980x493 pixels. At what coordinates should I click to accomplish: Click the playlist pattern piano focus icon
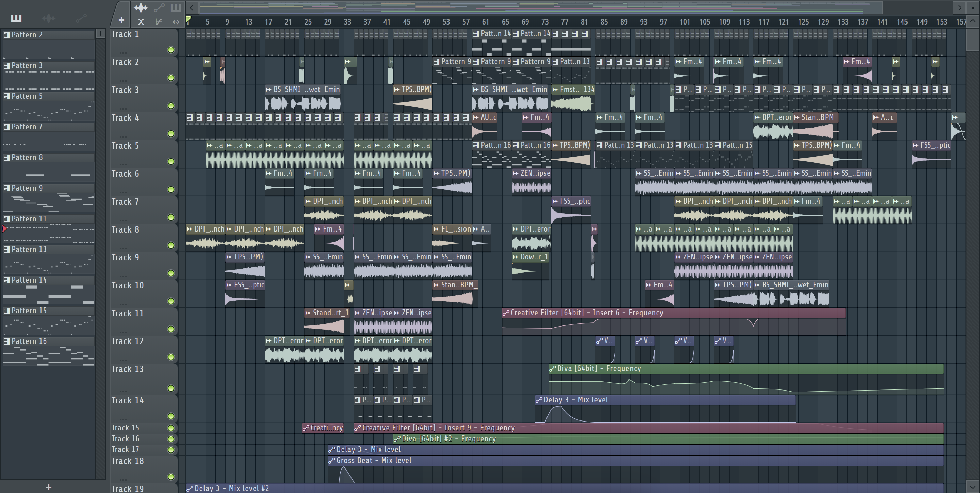pos(176,7)
